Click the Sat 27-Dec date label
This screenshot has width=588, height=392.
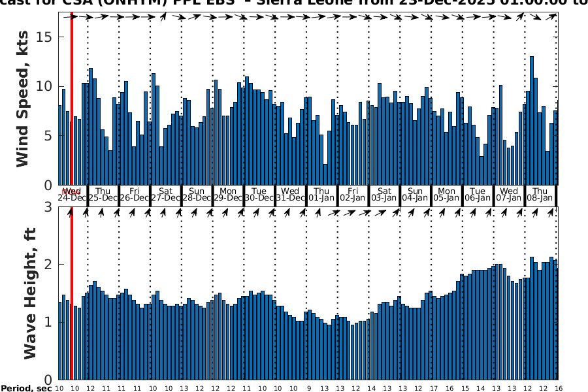(165, 194)
